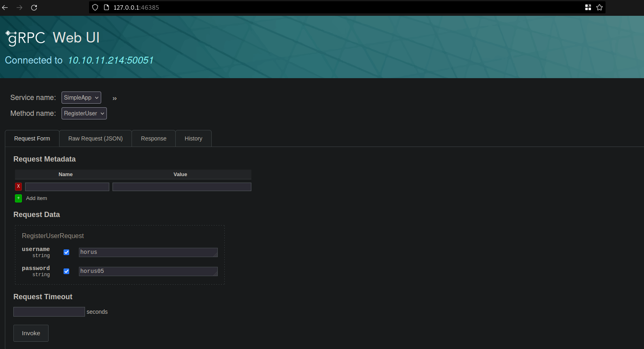Click the shield tracking protection icon

point(95,8)
